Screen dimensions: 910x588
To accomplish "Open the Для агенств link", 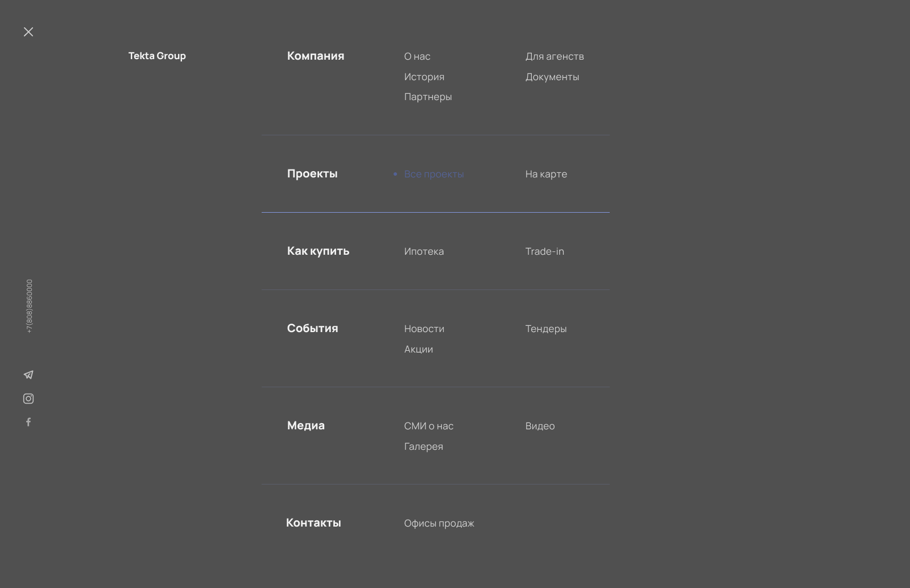I will 555,56.
